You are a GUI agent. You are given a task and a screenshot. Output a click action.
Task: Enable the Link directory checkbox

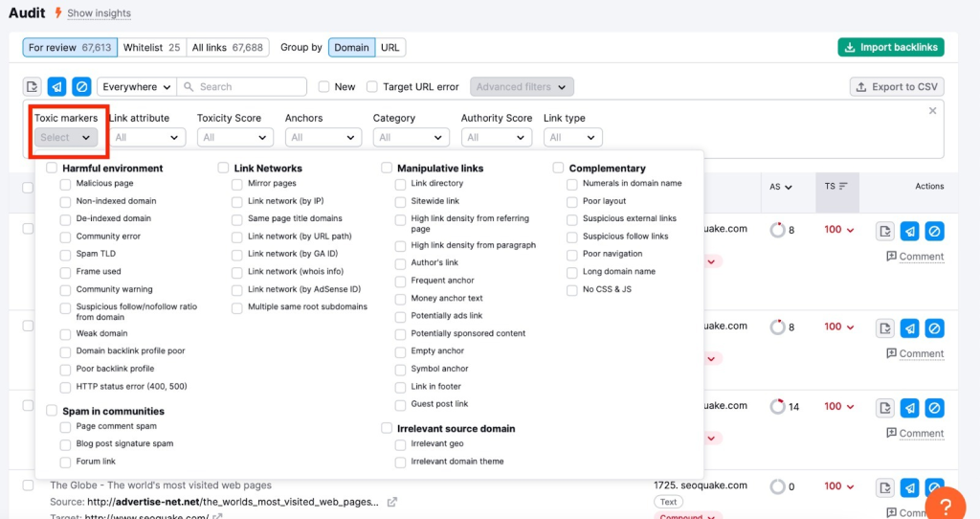click(x=400, y=185)
